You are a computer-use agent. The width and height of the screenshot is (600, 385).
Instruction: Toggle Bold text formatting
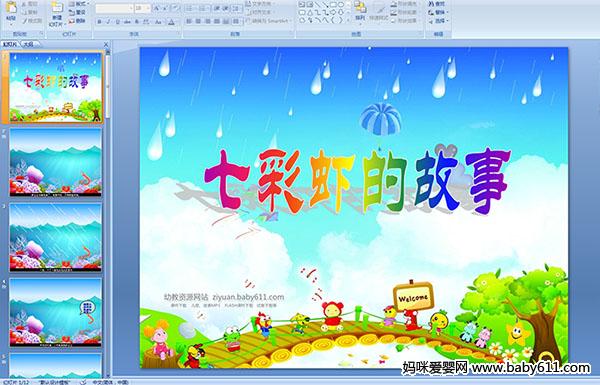[99, 22]
